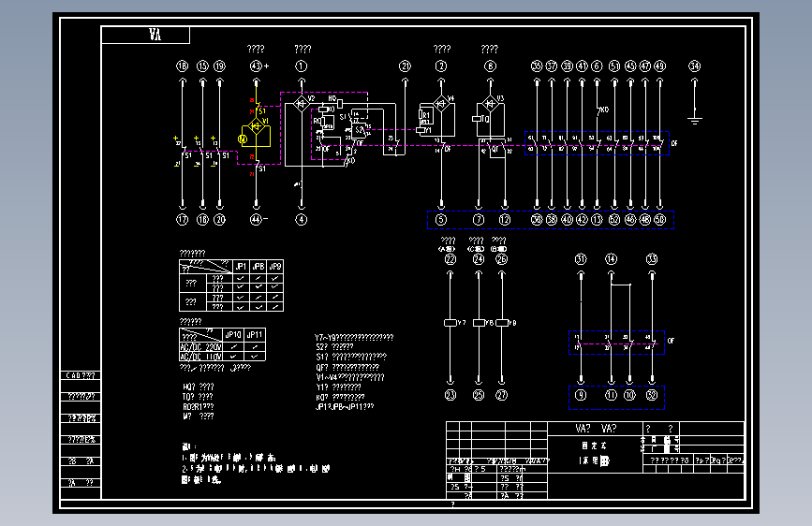Click the Y7 coil rectangle symbol
The width and height of the screenshot is (812, 526).
[450, 323]
